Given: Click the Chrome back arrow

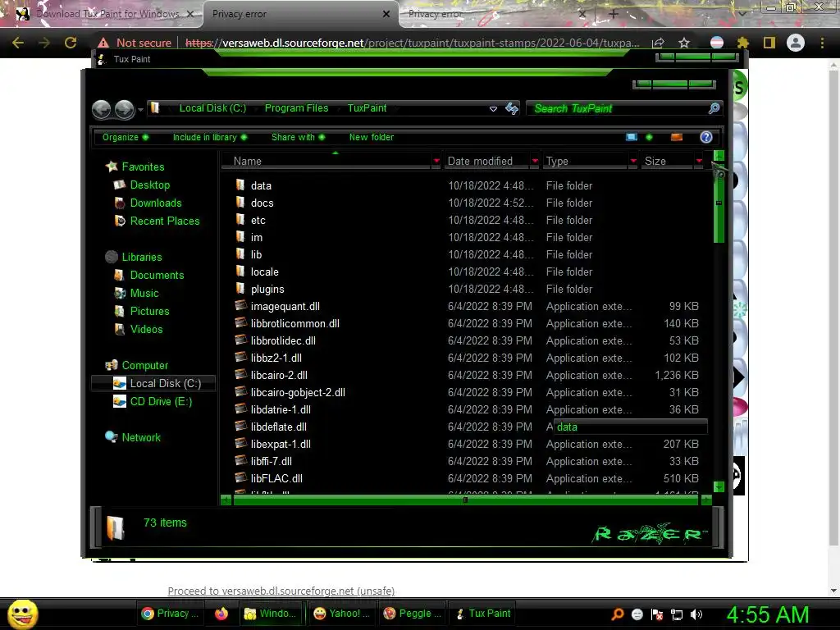Looking at the screenshot, I should [x=18, y=43].
